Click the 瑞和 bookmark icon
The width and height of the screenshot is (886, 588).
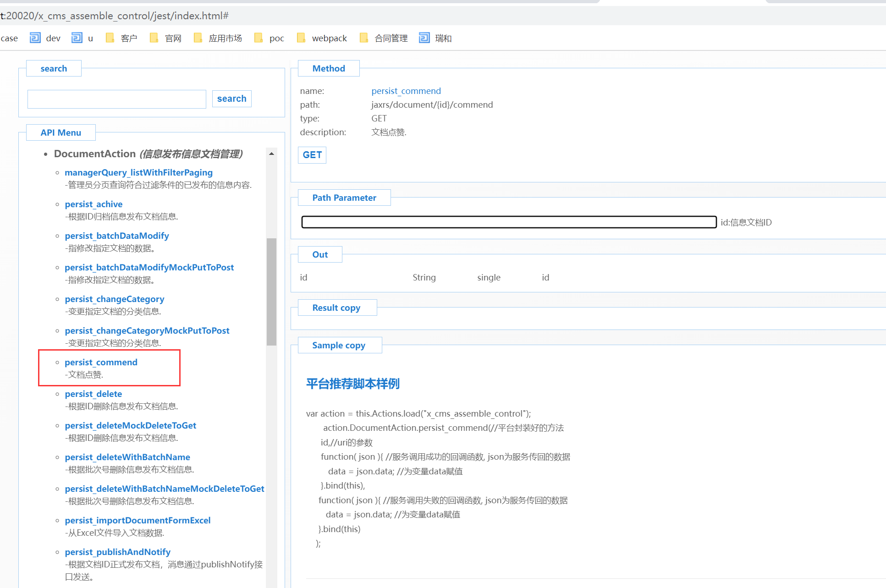point(424,38)
